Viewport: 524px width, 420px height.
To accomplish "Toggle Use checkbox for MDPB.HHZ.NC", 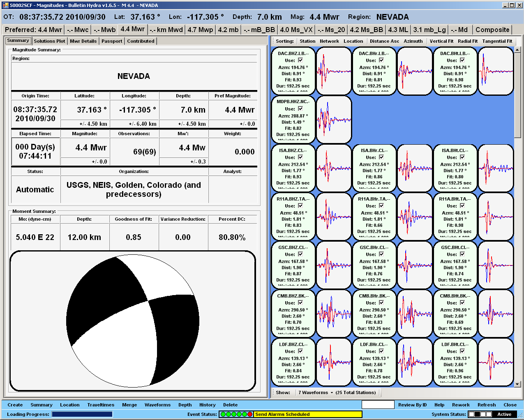I will (x=300, y=109).
